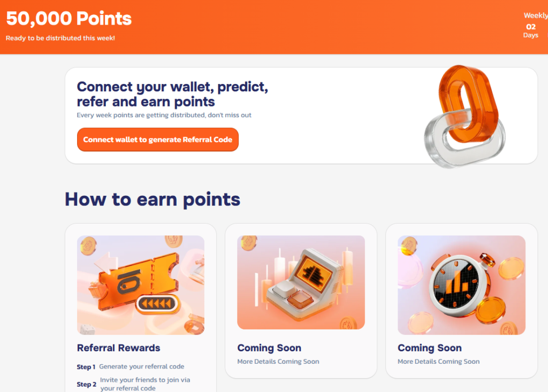This screenshot has height=392, width=548.
Task: Click the How to earn points heading
Action: [151, 199]
